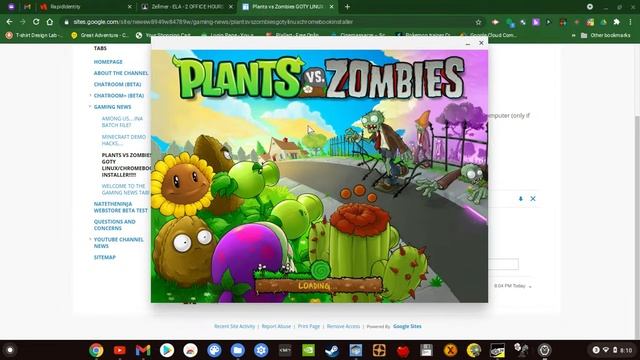Image resolution: width=640 pixels, height=360 pixels.
Task: Expand the CHATROOM+ (BETA) arrow
Action: (90, 95)
